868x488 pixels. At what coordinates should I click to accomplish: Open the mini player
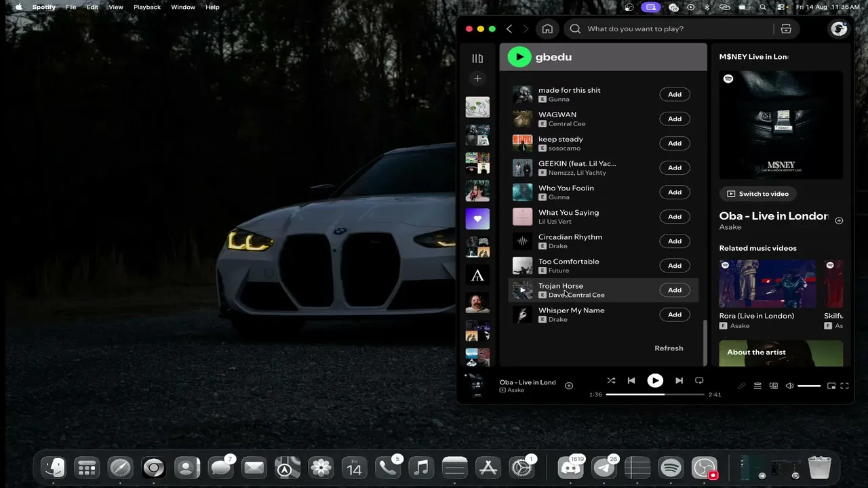pyautogui.click(x=831, y=386)
